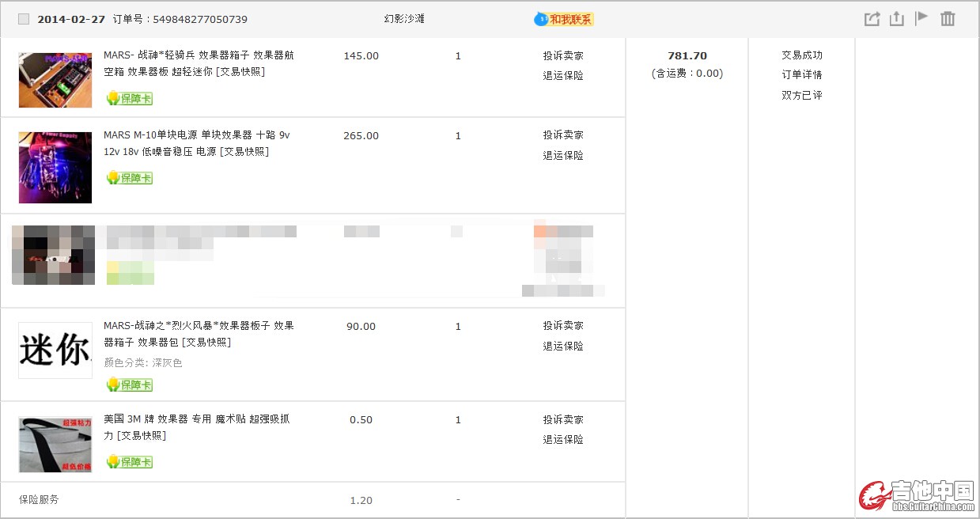
Task: Click 投诉卖家 for the 90.00 item
Action: click(563, 326)
